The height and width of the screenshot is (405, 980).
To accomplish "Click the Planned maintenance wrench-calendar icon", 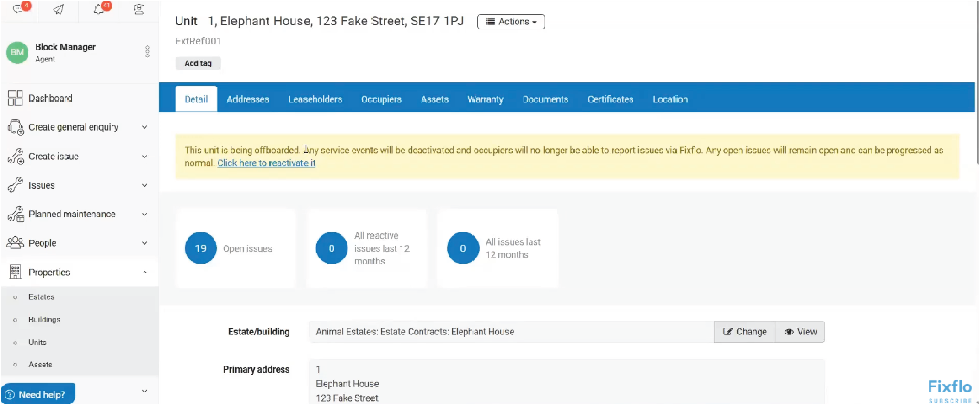I will click(16, 214).
